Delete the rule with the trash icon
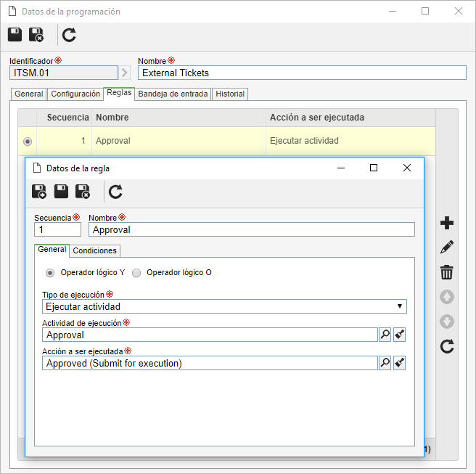This screenshot has width=476, height=474. pos(447,272)
